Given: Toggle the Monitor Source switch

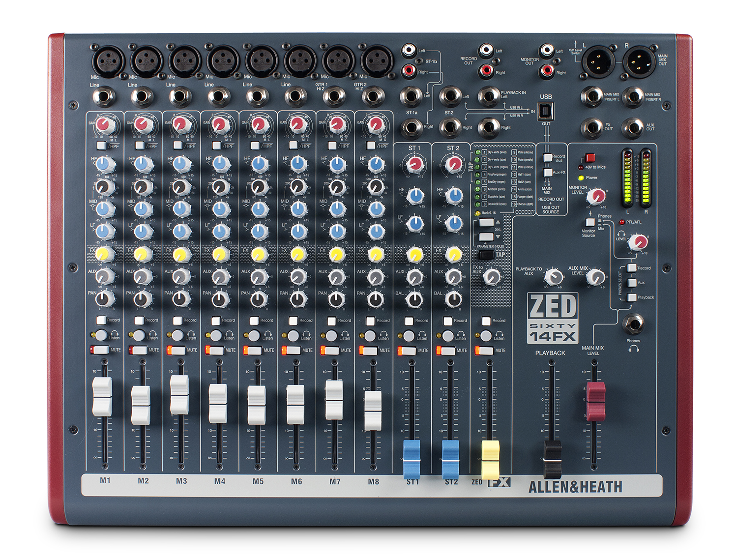Looking at the screenshot, I should (x=590, y=222).
